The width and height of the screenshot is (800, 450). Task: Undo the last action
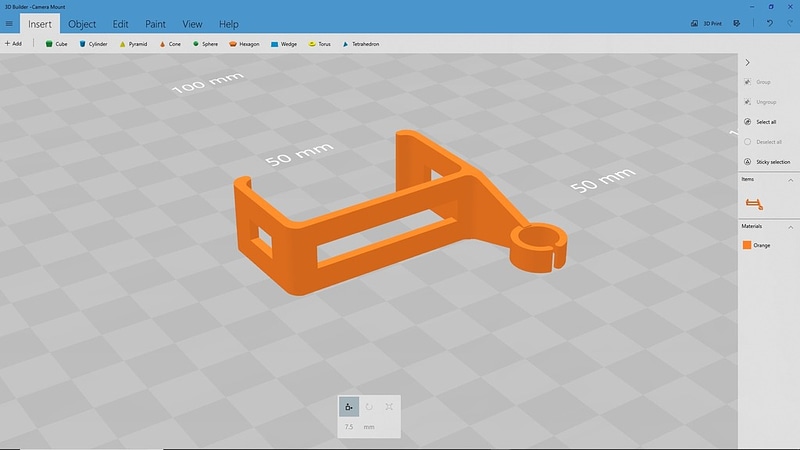(x=769, y=23)
